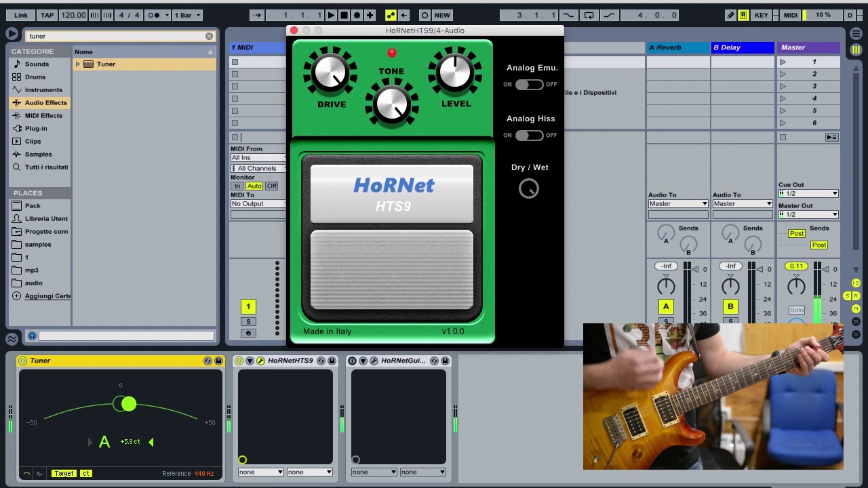The height and width of the screenshot is (488, 868).
Task: Open MIDI From All Ins dropdown
Action: 258,157
